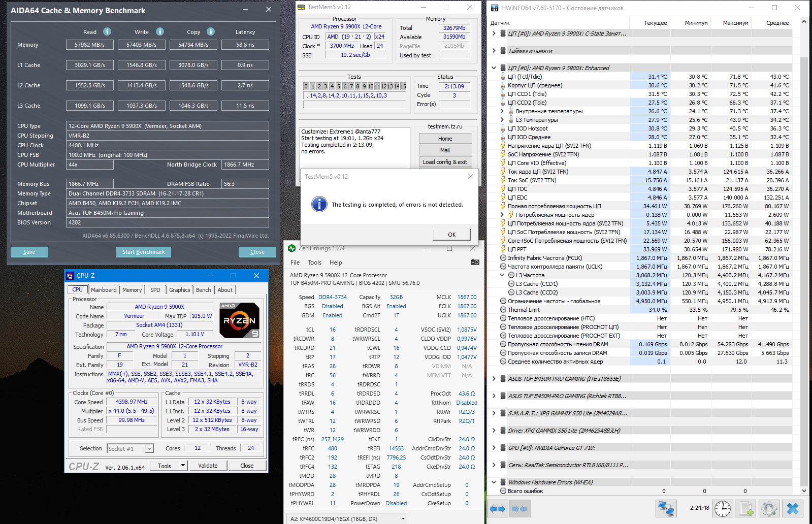Click the Read info icon in AIDA64
The height and width of the screenshot is (524, 812).
tap(107, 31)
